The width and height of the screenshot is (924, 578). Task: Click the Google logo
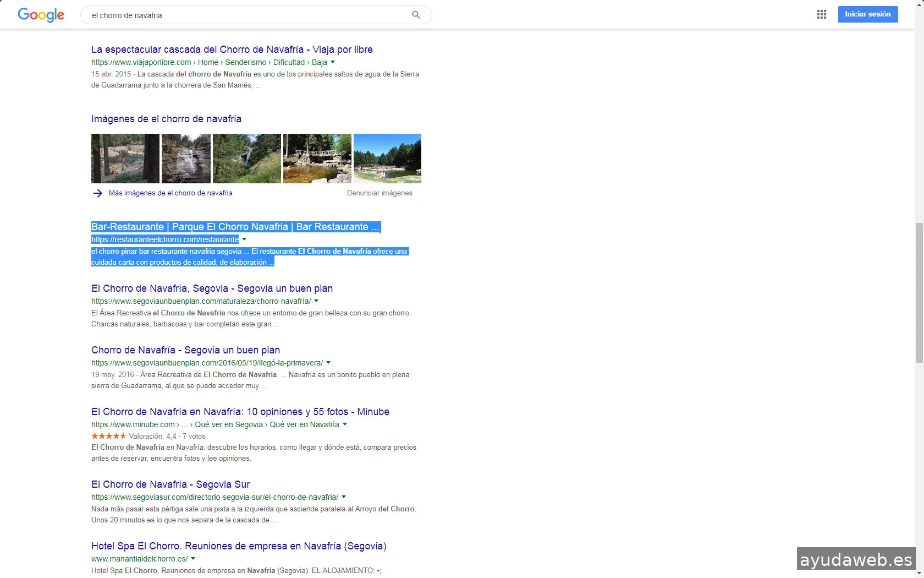[x=41, y=15]
